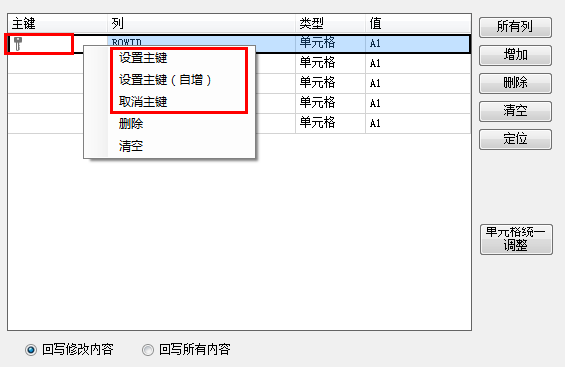Viewport: 565px width, 367px height.
Task: Click the 删除 button on right panel
Action: 515,83
